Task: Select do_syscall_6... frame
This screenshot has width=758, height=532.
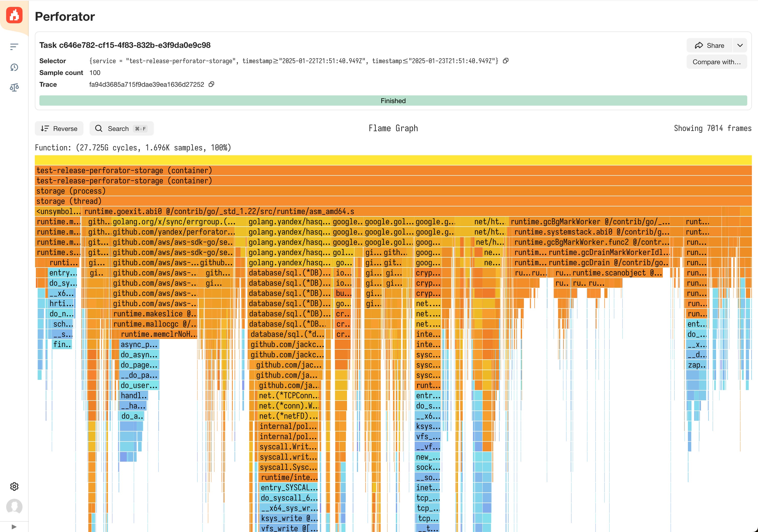Action: (x=289, y=498)
